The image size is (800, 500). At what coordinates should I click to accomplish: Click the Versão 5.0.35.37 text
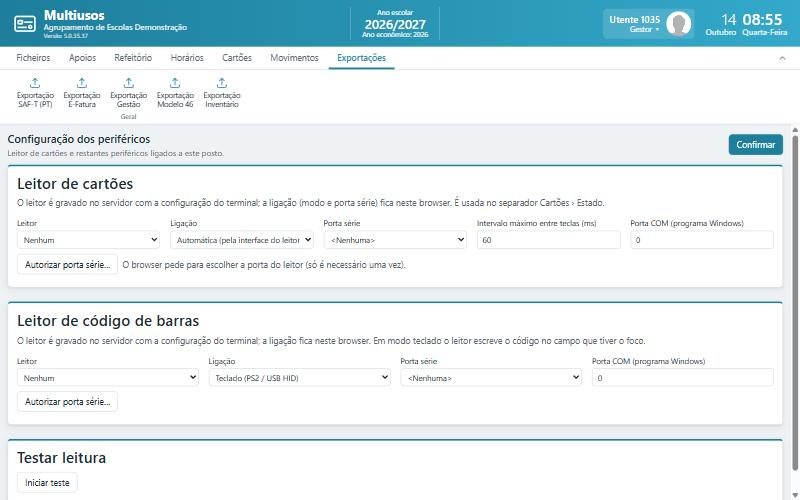(x=65, y=36)
